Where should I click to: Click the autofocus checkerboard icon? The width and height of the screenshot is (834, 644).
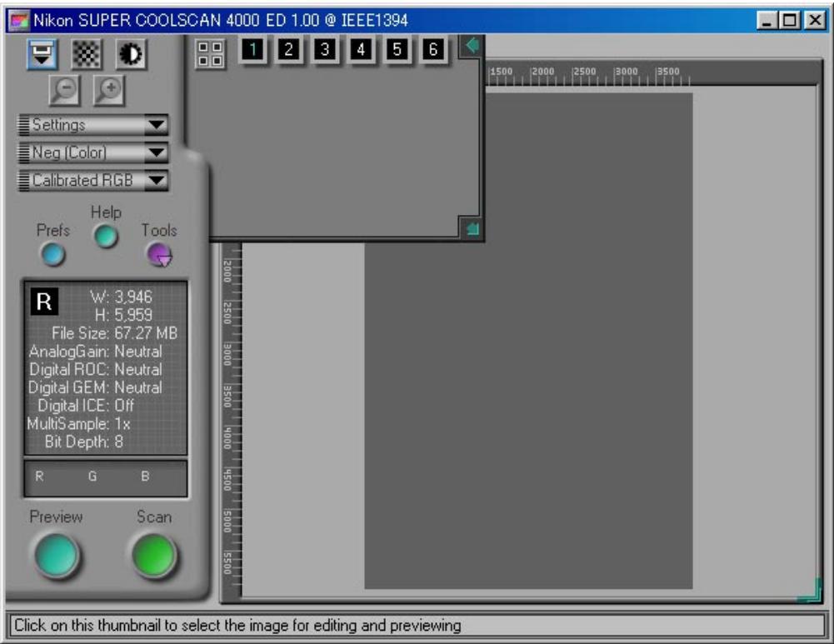coord(87,53)
